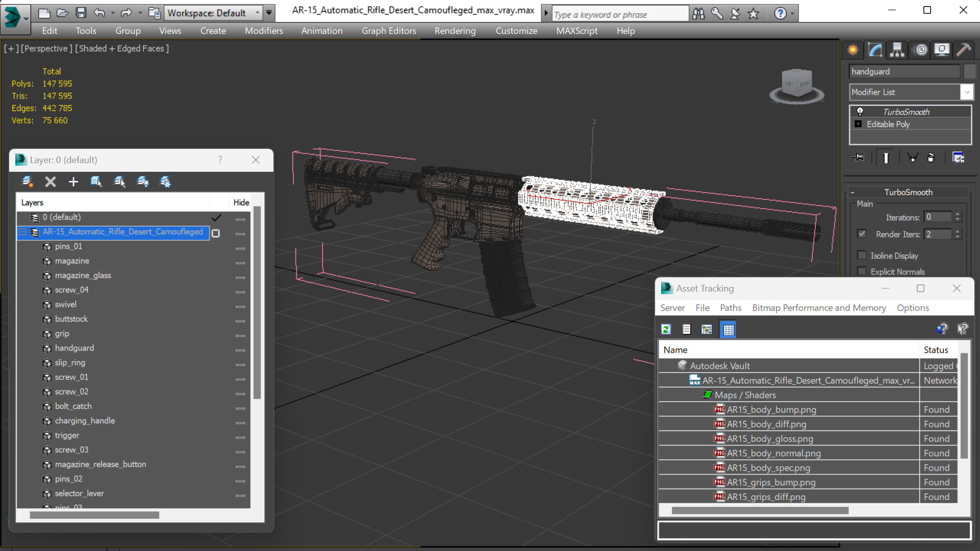Click the New Scene file icon
Viewport: 980px width, 551px height.
click(x=44, y=13)
